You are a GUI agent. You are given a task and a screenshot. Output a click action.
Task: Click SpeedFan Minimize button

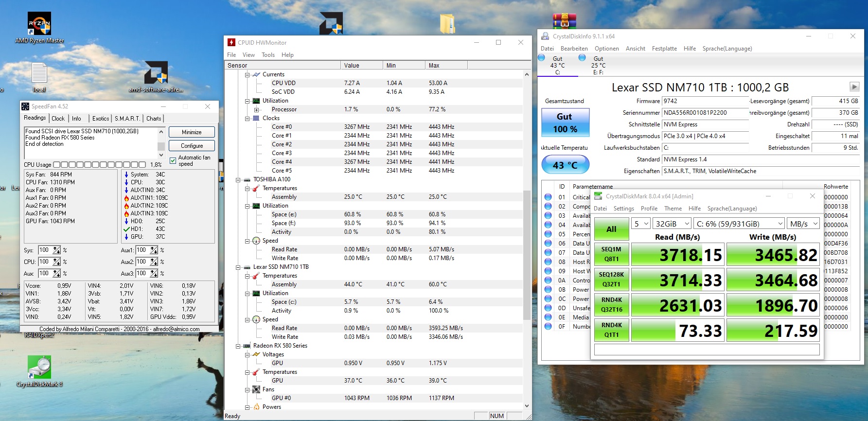pyautogui.click(x=192, y=132)
